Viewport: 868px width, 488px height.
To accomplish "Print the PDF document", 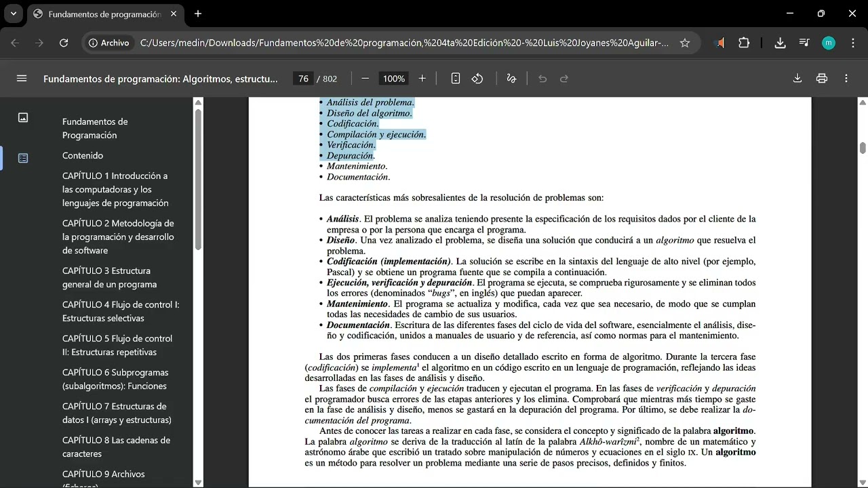I will 822,79.
